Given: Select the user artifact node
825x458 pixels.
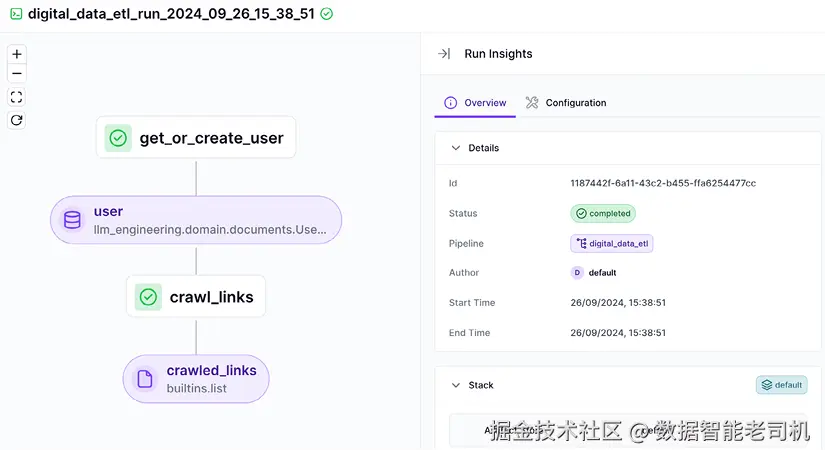Looking at the screenshot, I should pyautogui.click(x=196, y=220).
